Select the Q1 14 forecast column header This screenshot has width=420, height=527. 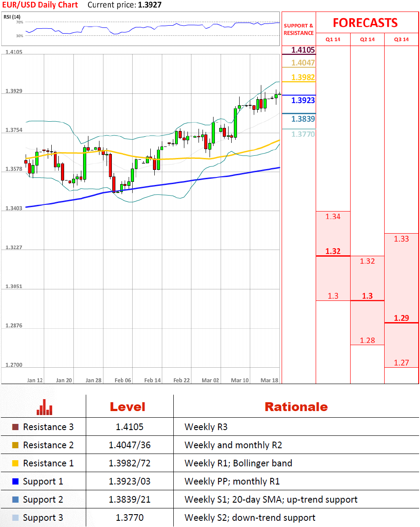[333, 39]
